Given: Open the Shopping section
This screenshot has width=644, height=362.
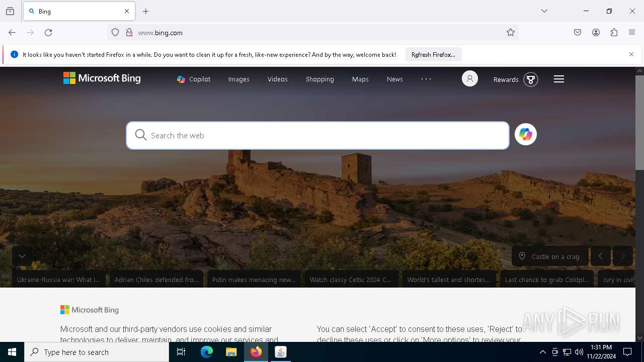Looking at the screenshot, I should tap(319, 79).
